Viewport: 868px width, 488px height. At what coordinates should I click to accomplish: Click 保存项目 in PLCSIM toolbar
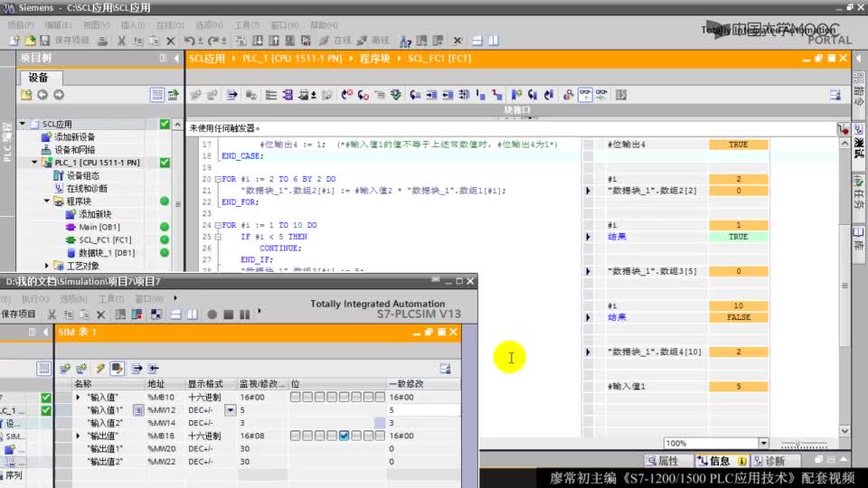coord(18,314)
